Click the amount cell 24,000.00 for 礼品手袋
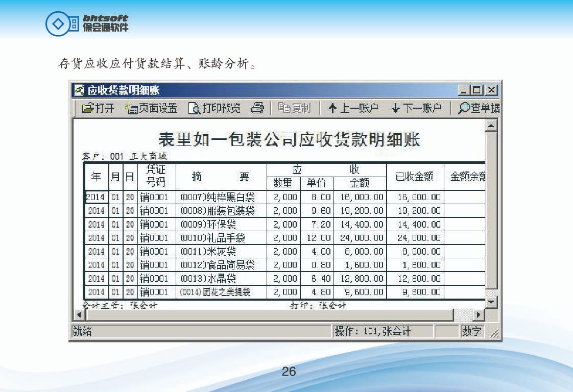The image size is (573, 392). tap(361, 238)
